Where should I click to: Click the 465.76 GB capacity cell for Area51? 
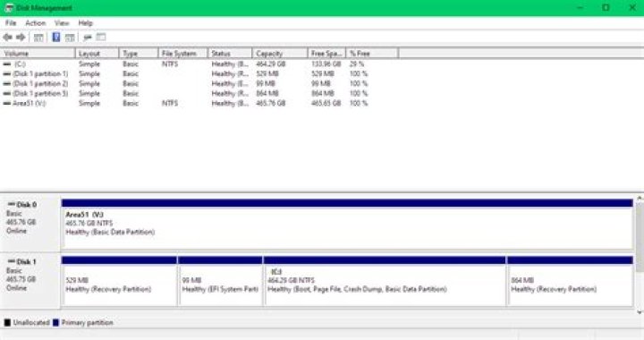click(271, 104)
